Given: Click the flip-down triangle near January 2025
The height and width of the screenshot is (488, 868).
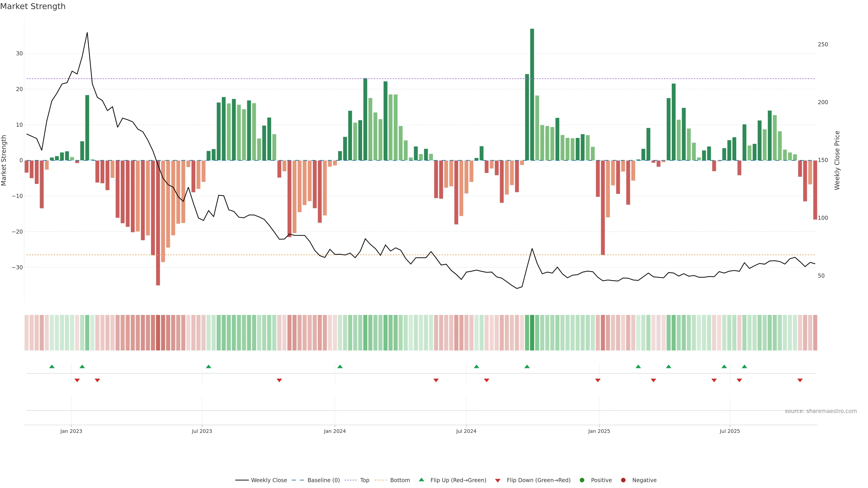Looking at the screenshot, I should tap(598, 380).
